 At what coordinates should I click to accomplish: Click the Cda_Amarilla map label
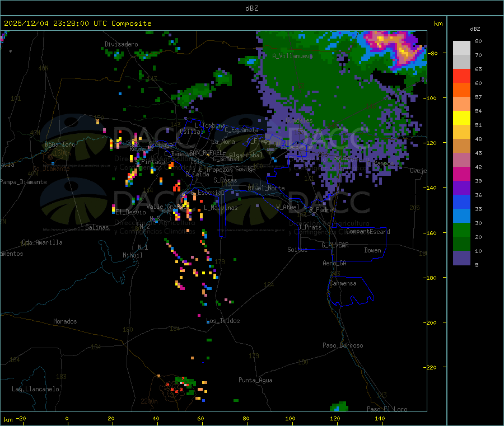pyautogui.click(x=42, y=242)
